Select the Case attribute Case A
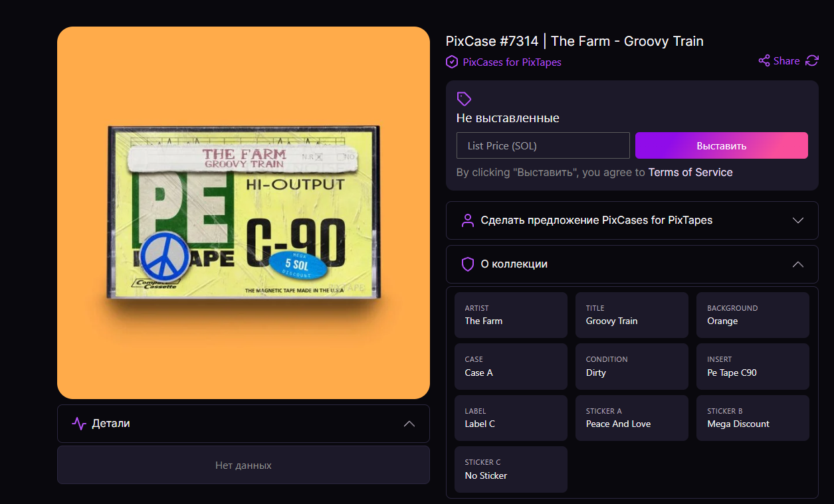The image size is (834, 504). 511,367
